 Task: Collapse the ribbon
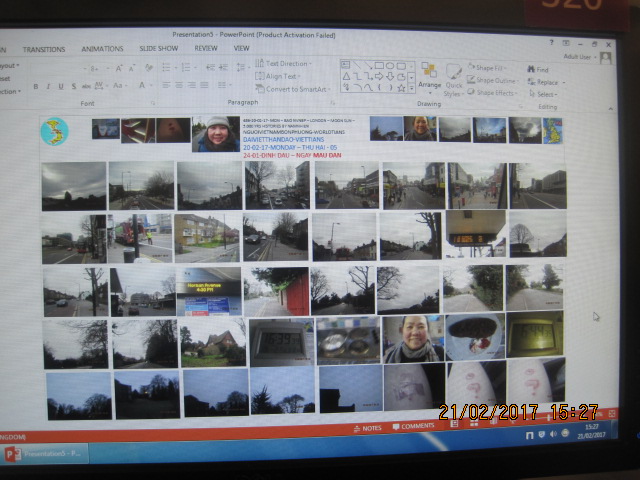point(610,109)
